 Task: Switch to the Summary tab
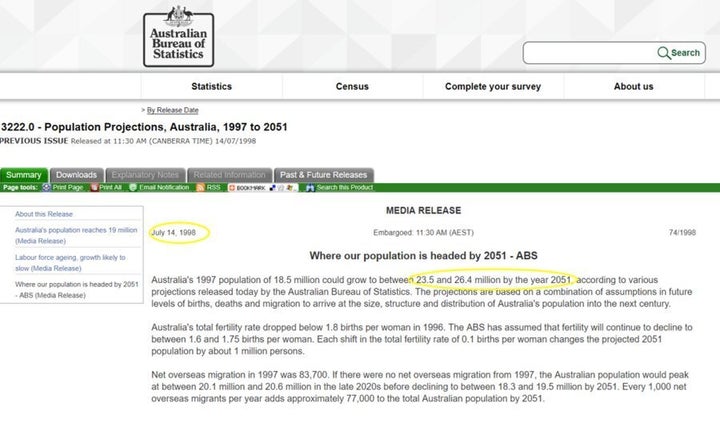tap(24, 175)
